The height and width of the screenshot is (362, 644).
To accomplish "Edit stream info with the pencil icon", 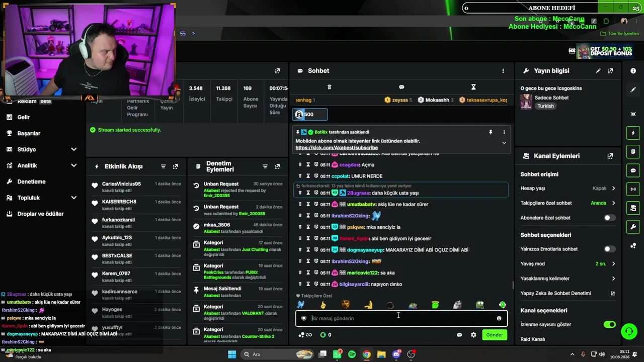I will click(598, 71).
